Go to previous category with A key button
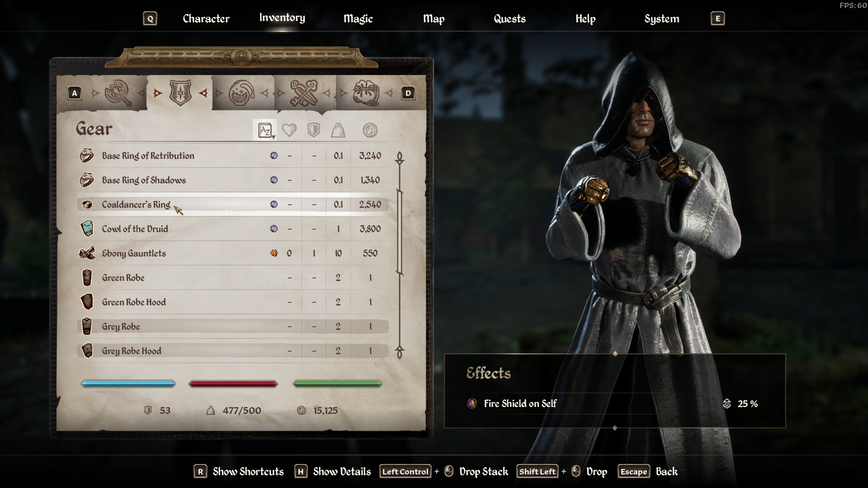Viewport: 868px width, 488px height. coord(75,93)
